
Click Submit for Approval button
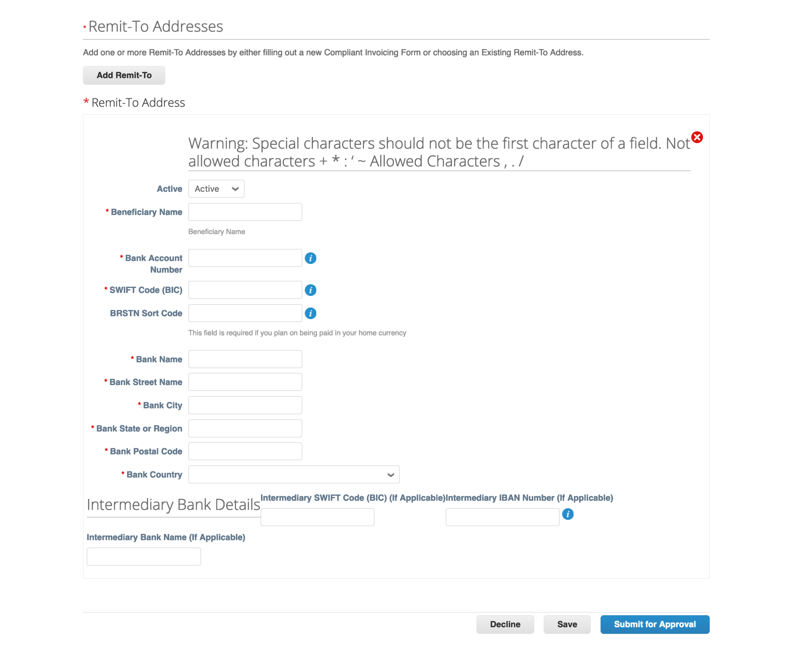pos(654,624)
